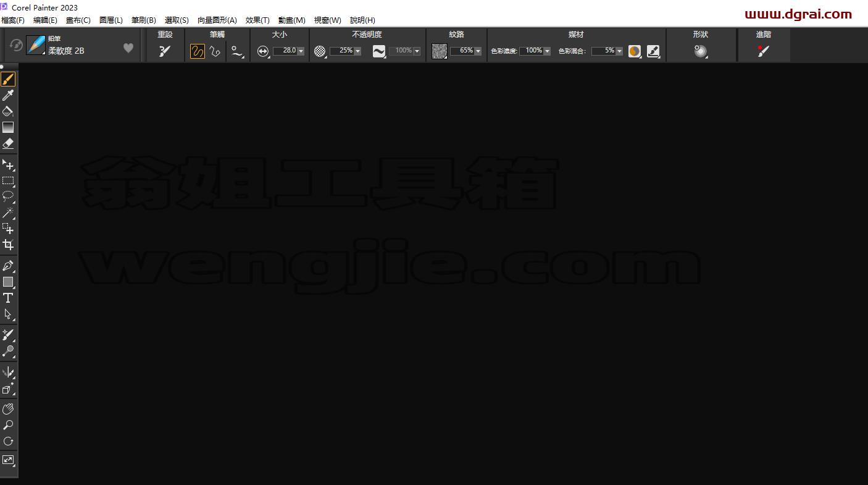The image size is (868, 485).
Task: Select the Lasso selection tool
Action: (x=8, y=196)
